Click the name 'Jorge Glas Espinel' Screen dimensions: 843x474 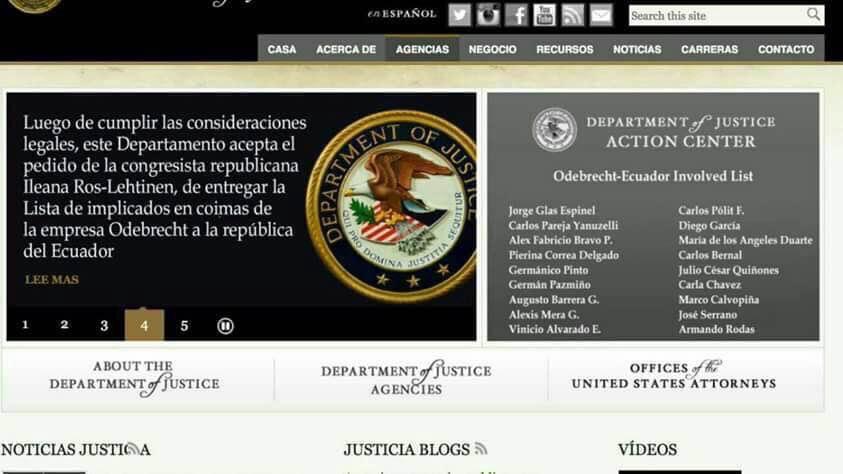[x=552, y=211]
